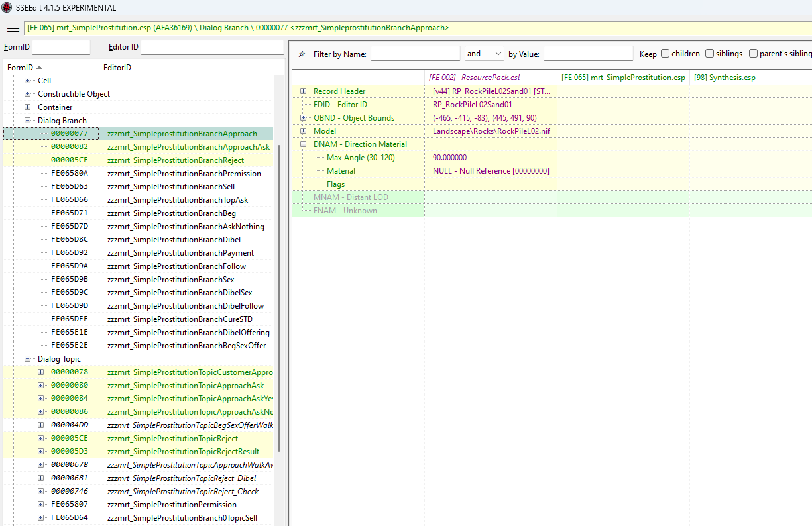
Task: Select record FE065E1E BranchDibelOffering
Action: pos(138,333)
